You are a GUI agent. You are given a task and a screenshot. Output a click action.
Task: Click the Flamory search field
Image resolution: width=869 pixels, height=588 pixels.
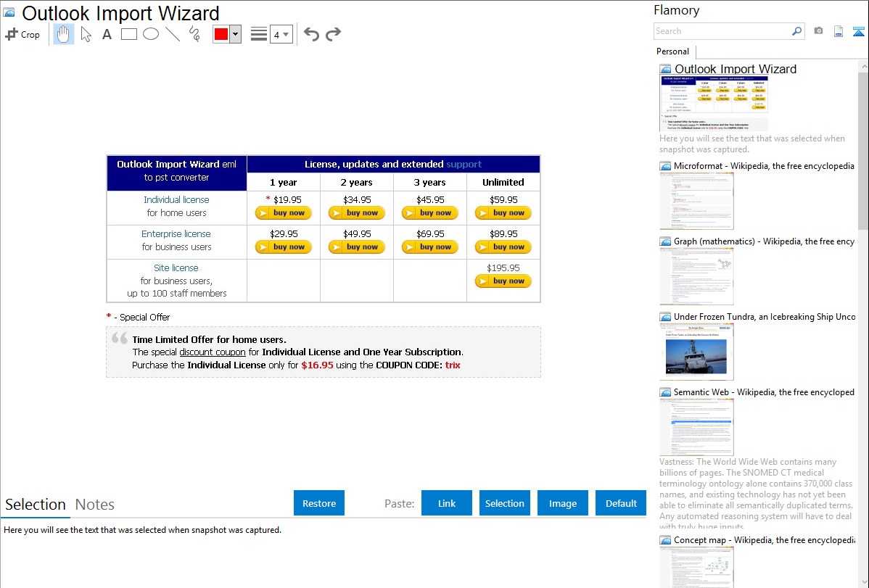722,31
